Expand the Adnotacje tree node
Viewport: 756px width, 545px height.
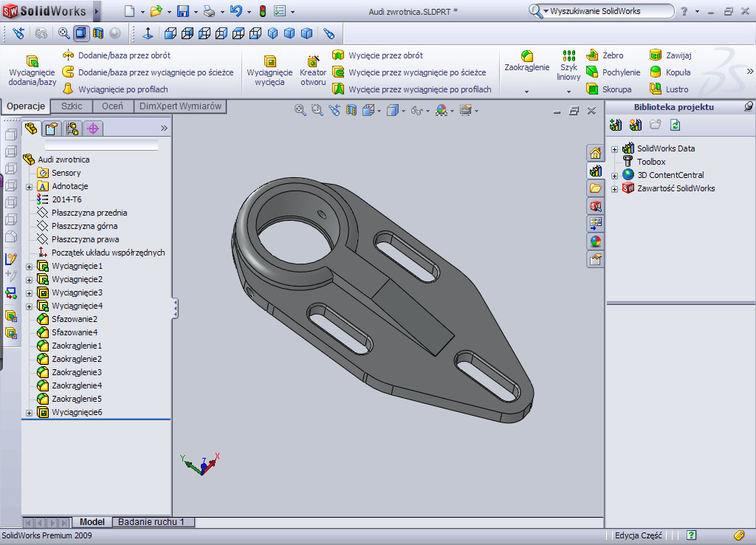tap(29, 187)
